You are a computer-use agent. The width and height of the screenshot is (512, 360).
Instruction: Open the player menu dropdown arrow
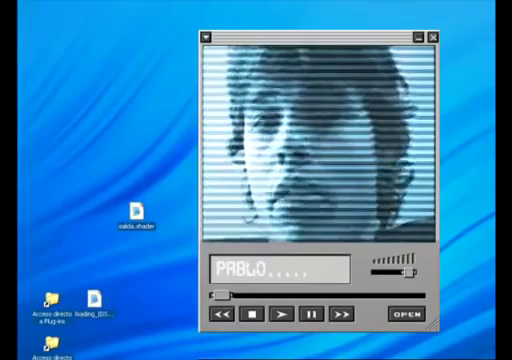[x=206, y=37]
